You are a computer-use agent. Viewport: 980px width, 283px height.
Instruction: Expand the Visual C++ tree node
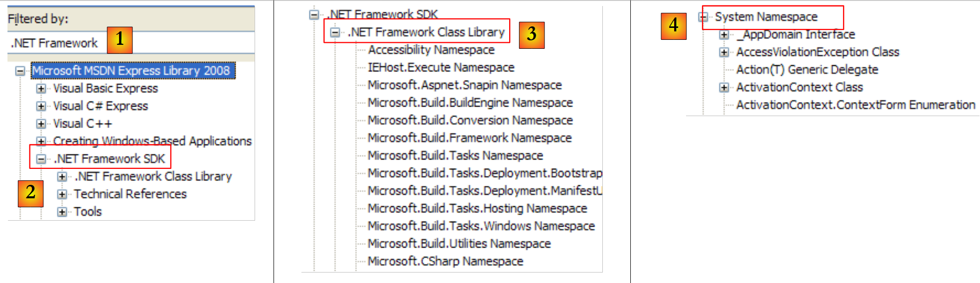tap(41, 124)
